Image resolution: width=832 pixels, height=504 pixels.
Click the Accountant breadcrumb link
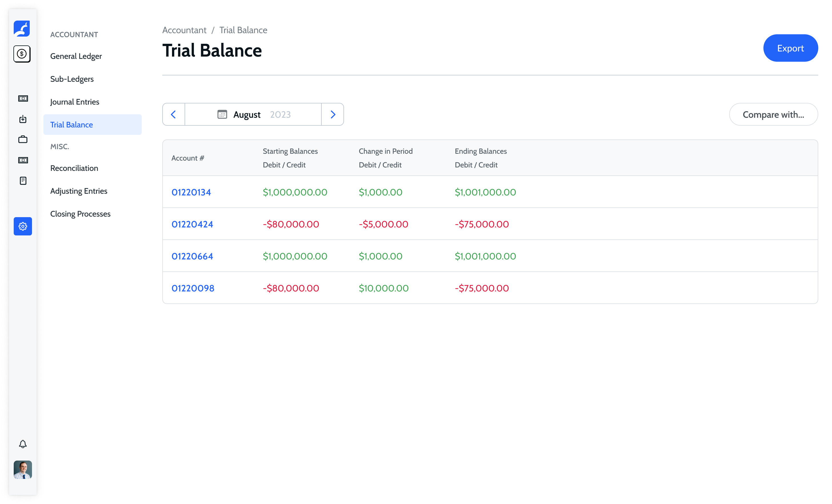(x=184, y=30)
